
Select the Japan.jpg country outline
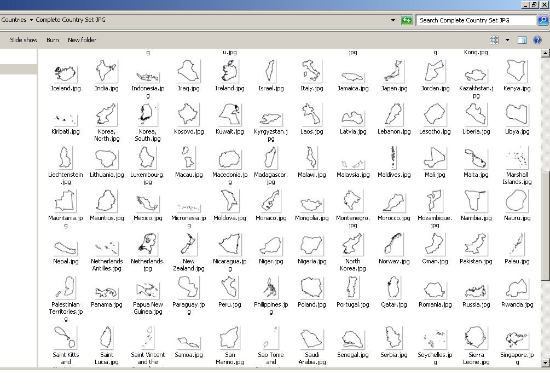393,73
